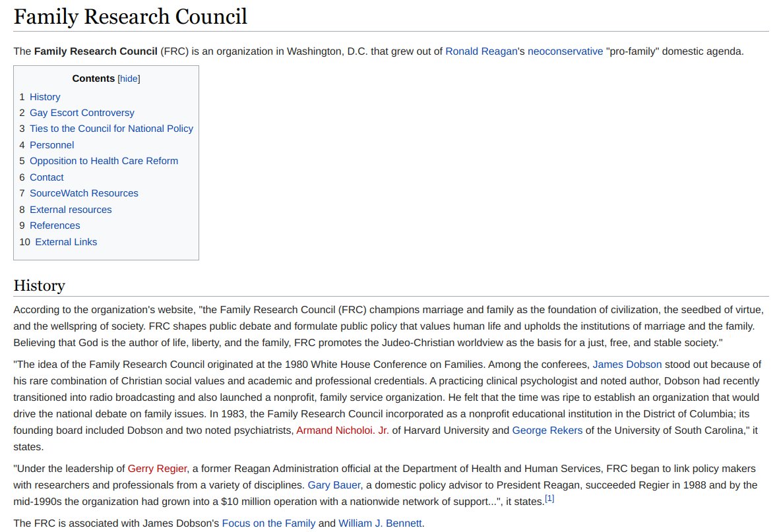Jump to External resources in contents
The width and height of the screenshot is (777, 532).
tap(71, 210)
